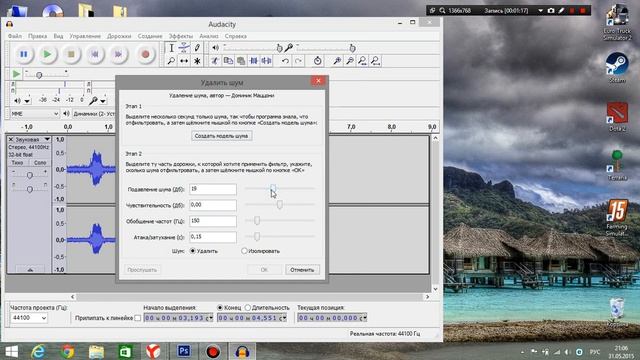Mute the track with Тихо button

17,162
